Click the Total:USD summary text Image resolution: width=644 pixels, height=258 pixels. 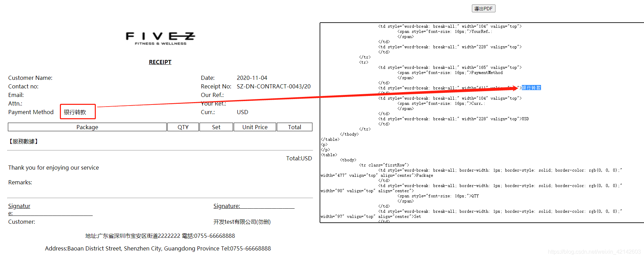point(299,158)
